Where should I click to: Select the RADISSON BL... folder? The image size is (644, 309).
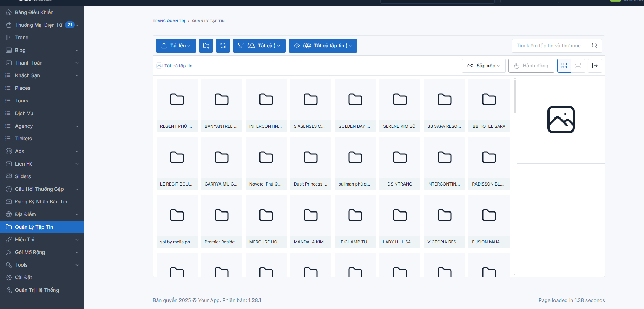[x=489, y=163]
